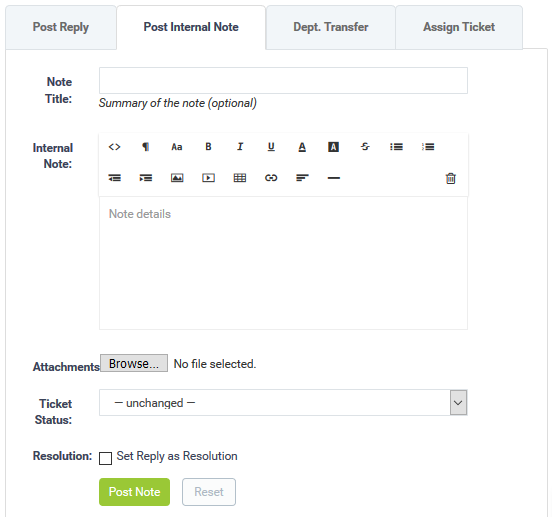Open text color picker icon
Screen dimensions: 552x517
click(x=302, y=147)
